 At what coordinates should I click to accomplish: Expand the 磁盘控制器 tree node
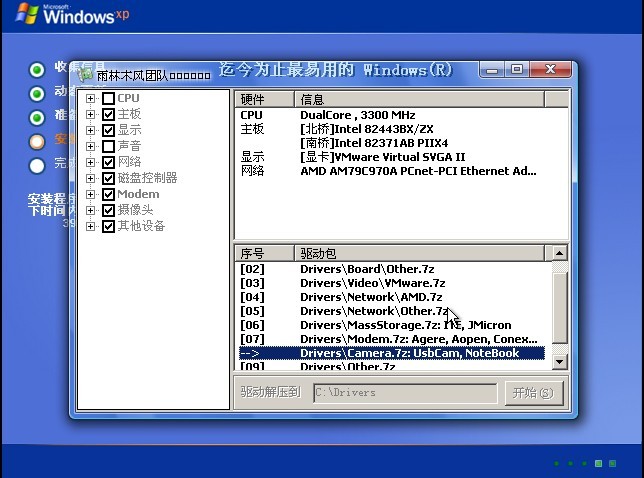(90, 178)
